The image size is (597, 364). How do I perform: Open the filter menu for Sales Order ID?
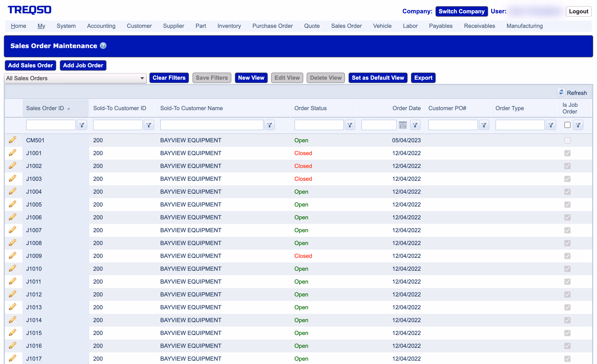pyautogui.click(x=82, y=125)
